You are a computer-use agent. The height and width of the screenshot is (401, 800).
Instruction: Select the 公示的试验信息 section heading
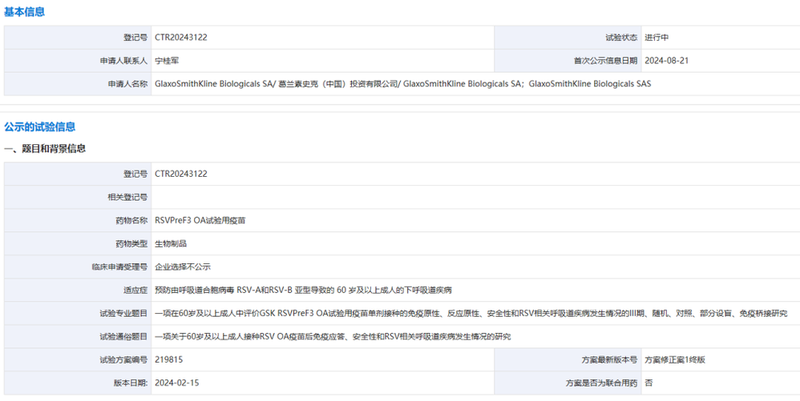tap(39, 127)
